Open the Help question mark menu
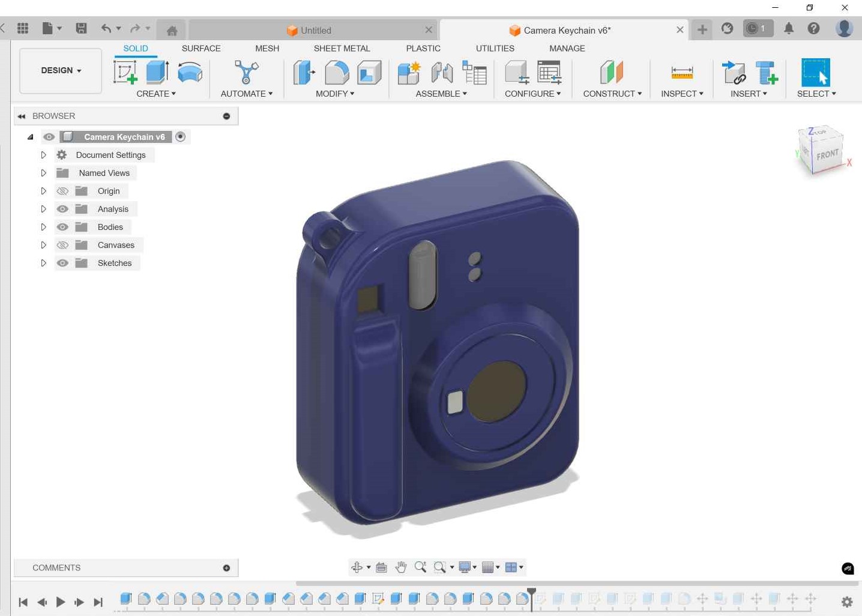This screenshot has height=616, width=862. [x=813, y=28]
